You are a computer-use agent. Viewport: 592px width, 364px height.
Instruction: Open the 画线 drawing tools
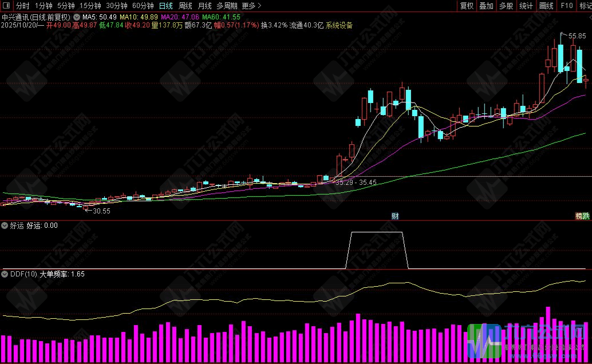point(546,6)
